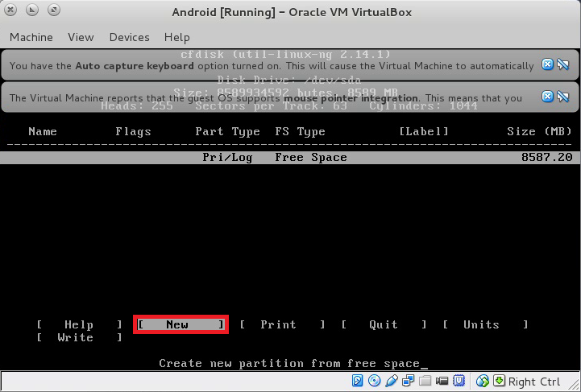This screenshot has height=392, width=581.
Task: Open the Help menu
Action: (177, 37)
